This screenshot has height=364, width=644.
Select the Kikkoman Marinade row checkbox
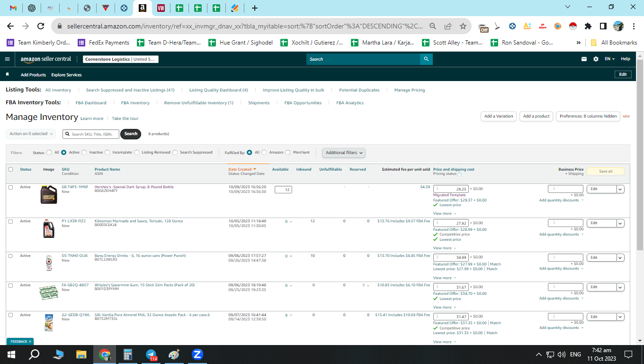(10, 221)
